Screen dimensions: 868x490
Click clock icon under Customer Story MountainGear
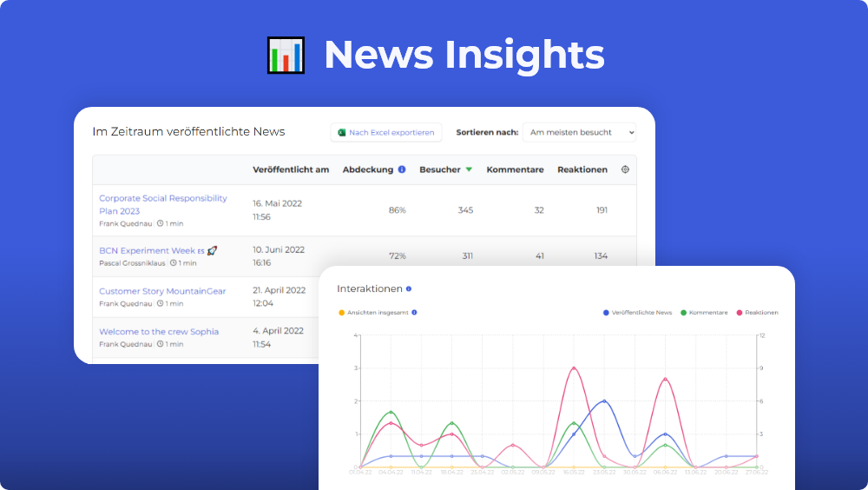(x=160, y=303)
